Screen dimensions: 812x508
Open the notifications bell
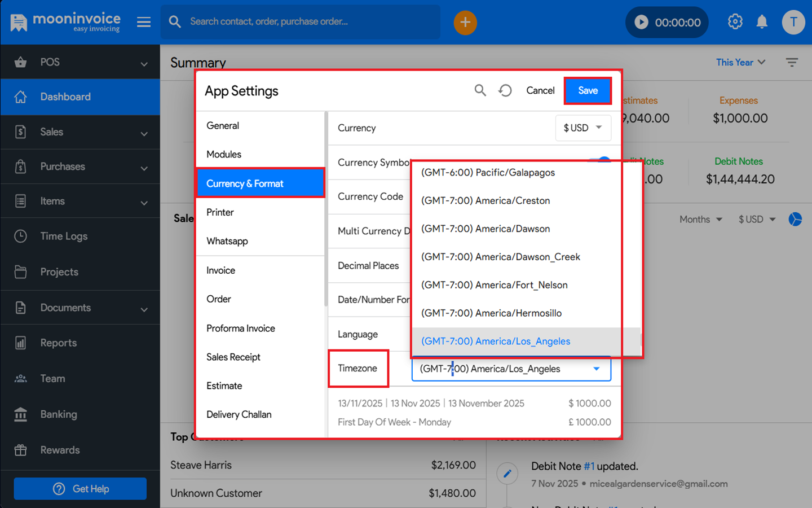pyautogui.click(x=762, y=22)
